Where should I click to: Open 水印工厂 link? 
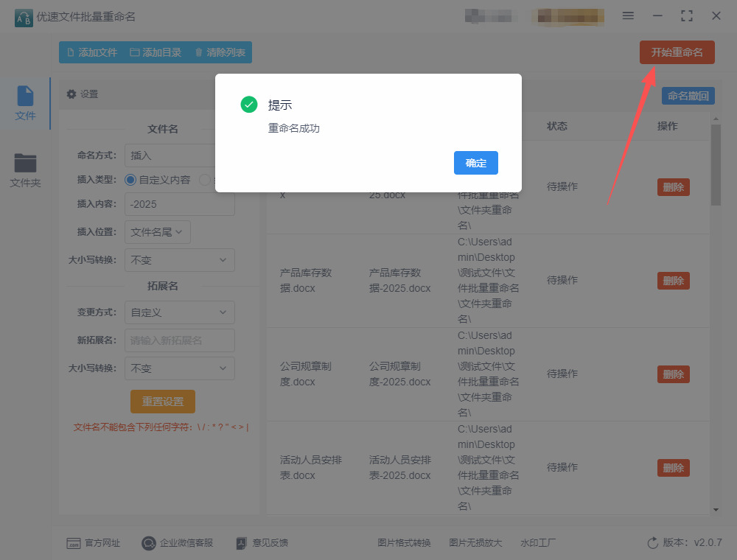click(x=538, y=542)
